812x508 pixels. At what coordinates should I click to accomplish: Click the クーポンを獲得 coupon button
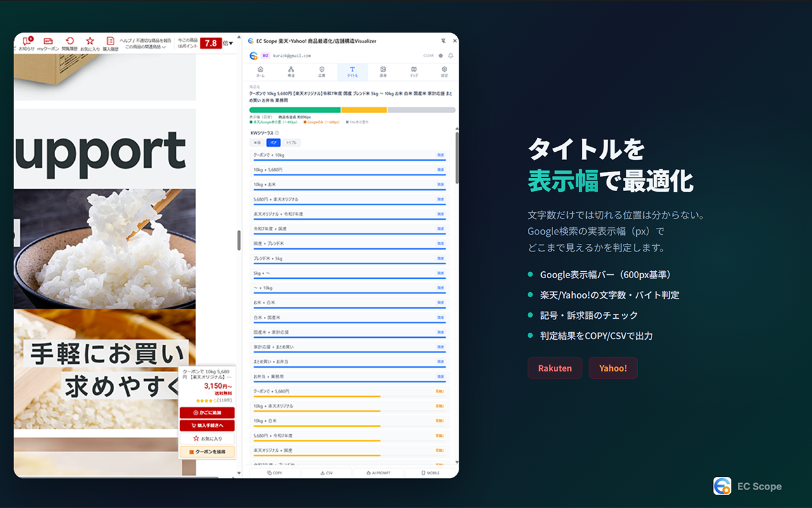[x=207, y=451]
